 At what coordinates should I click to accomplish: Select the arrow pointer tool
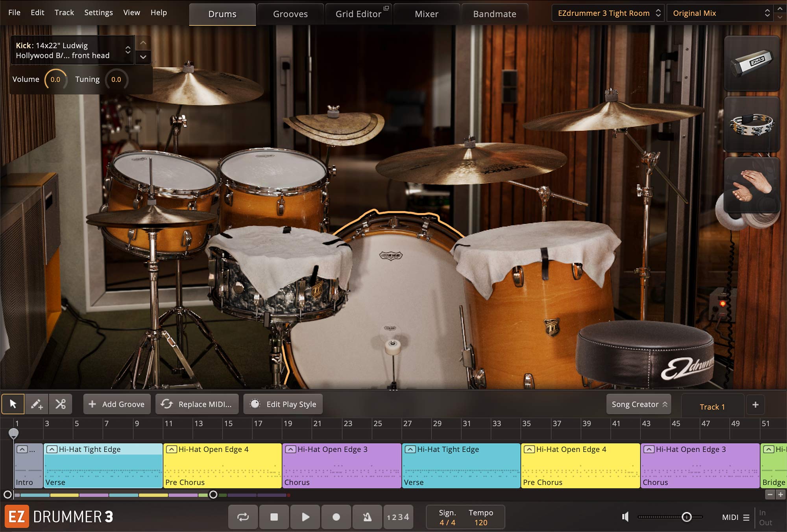pos(13,404)
